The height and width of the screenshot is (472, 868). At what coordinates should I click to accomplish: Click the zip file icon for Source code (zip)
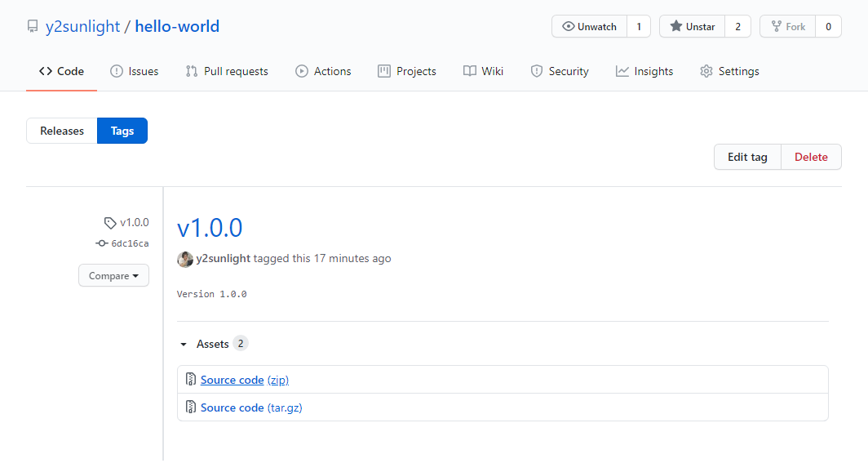pyautogui.click(x=190, y=380)
